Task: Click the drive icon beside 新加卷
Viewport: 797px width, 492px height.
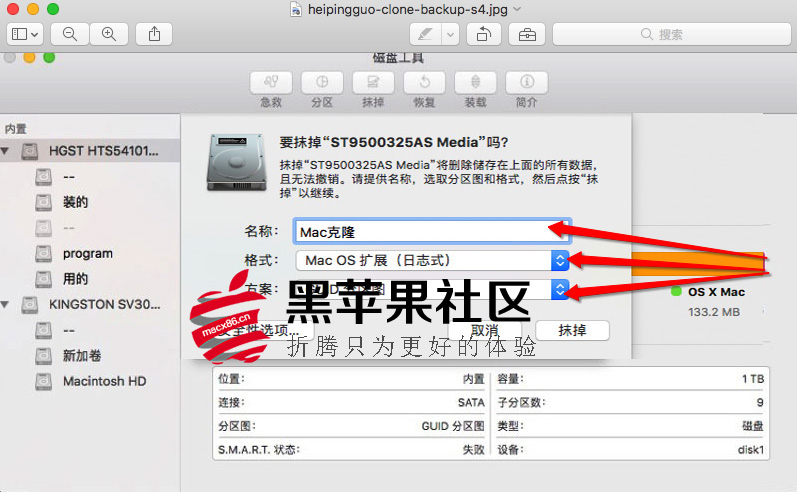Action: click(44, 356)
